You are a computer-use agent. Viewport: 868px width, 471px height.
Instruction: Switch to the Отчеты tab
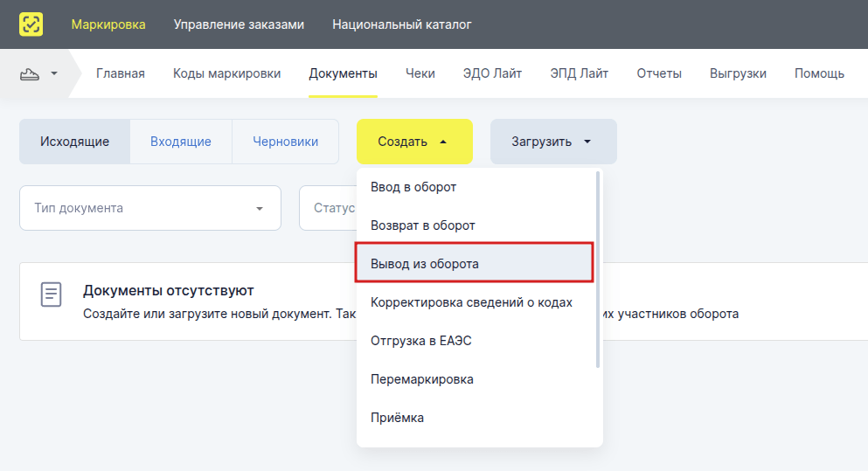659,73
